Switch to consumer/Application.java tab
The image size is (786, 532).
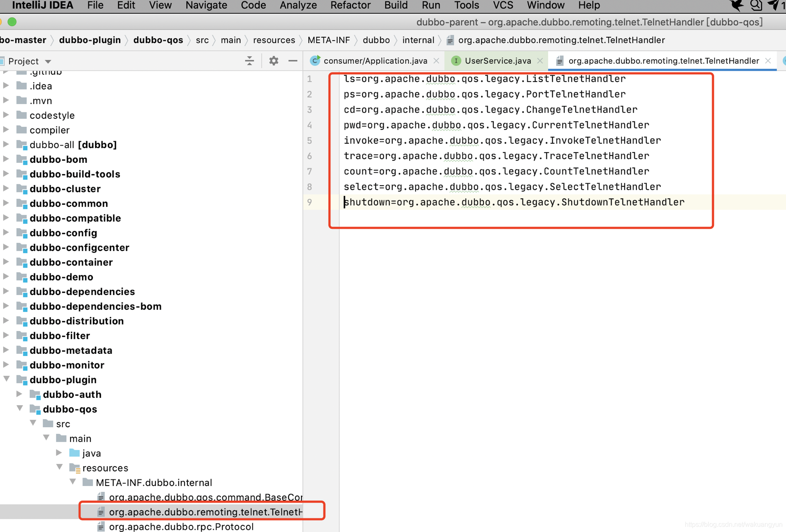375,61
